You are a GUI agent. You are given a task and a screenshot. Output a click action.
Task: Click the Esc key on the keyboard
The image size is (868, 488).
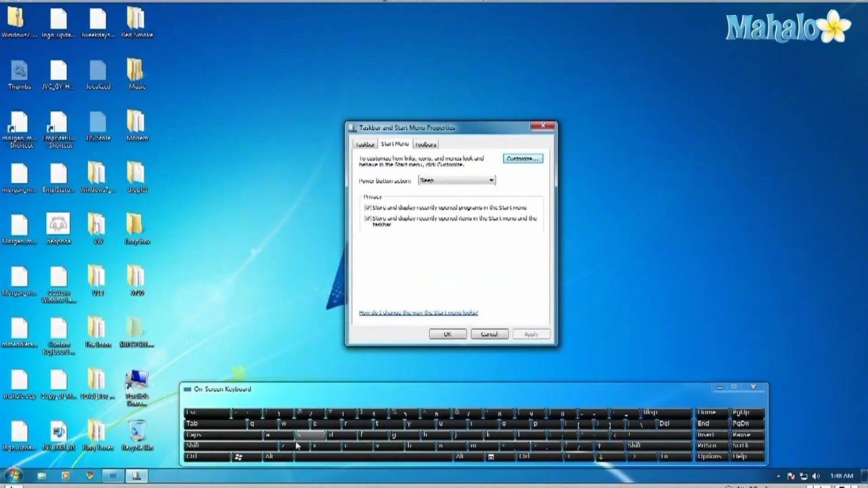[x=207, y=413]
